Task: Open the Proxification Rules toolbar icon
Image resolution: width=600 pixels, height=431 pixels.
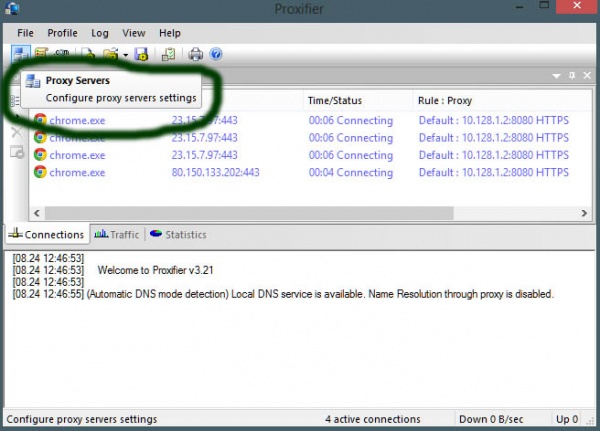Action: coord(41,54)
